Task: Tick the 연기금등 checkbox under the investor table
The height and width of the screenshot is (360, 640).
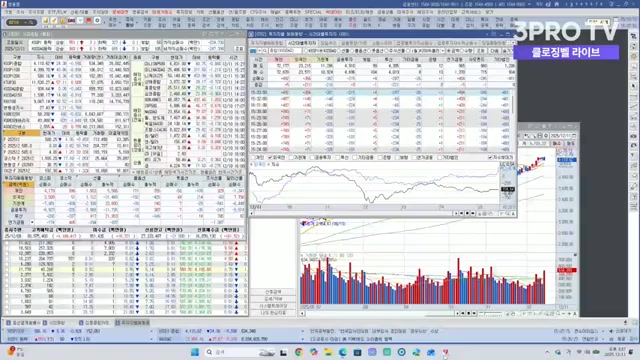Action: pos(414,157)
